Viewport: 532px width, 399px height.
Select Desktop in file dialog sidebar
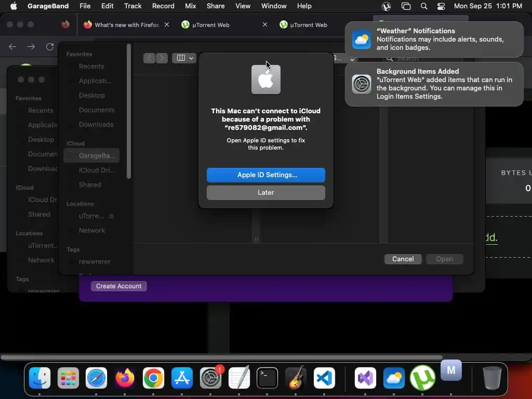tap(91, 96)
